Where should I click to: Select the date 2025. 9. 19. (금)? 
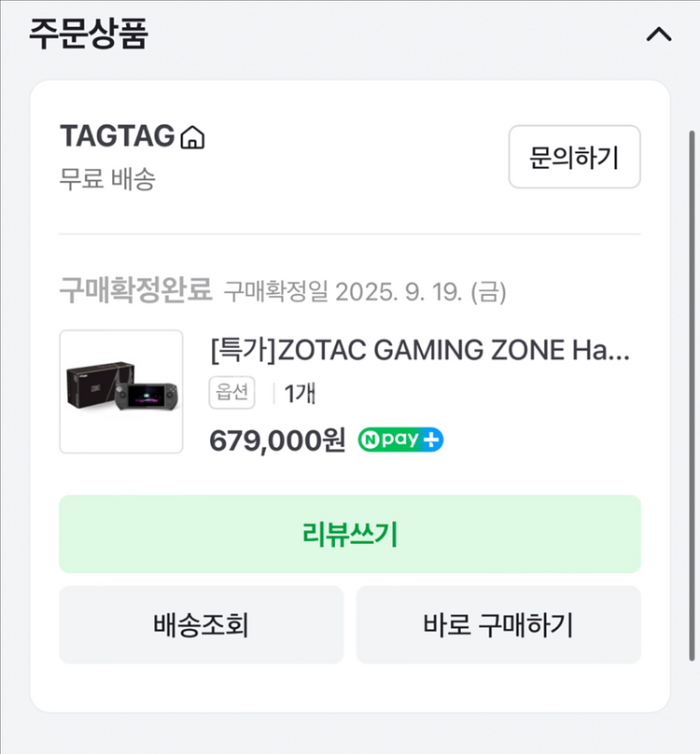(422, 292)
